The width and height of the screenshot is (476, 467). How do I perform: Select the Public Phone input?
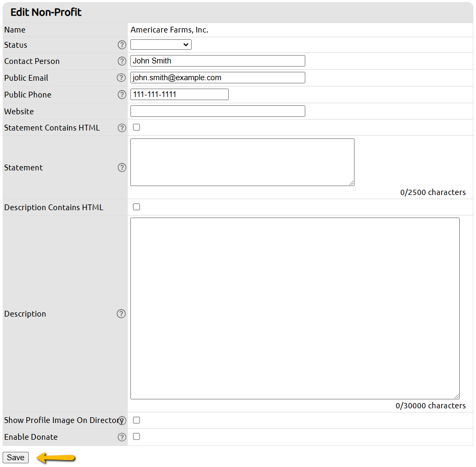180,94
